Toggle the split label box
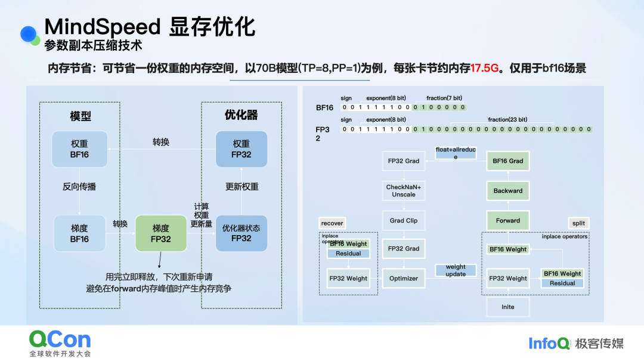This screenshot has width=644, height=361. [577, 223]
